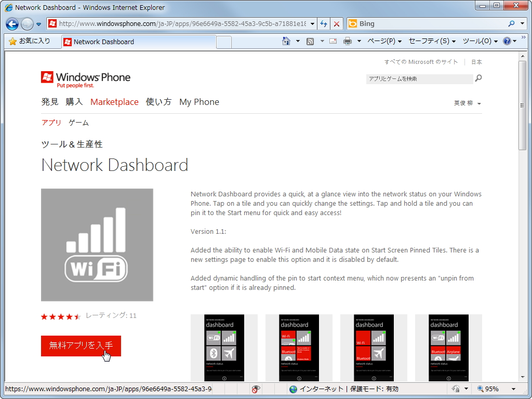
Task: Click the ツール＆生産性 category link
Action: (x=72, y=144)
